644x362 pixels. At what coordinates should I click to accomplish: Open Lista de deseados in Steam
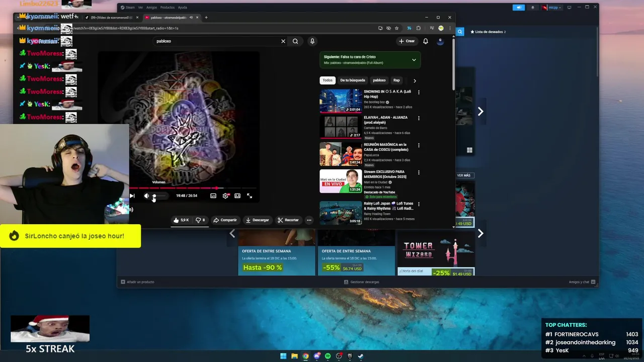[x=488, y=32]
